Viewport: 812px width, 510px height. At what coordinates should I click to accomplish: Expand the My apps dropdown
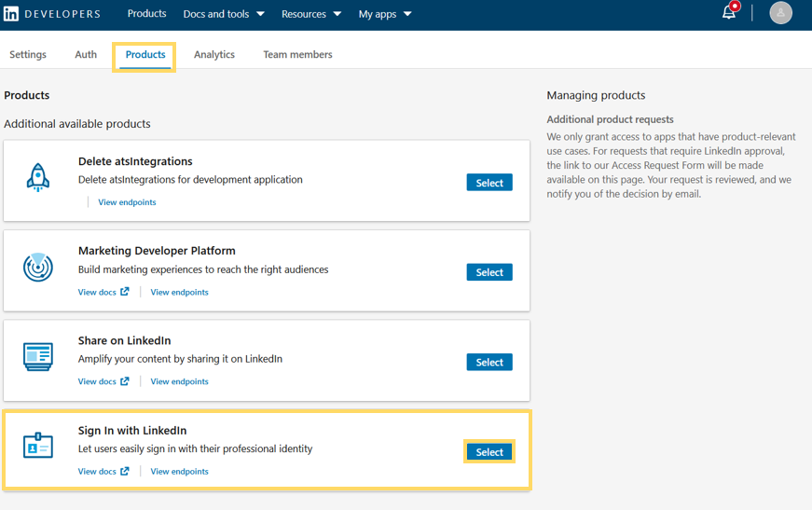pos(385,14)
